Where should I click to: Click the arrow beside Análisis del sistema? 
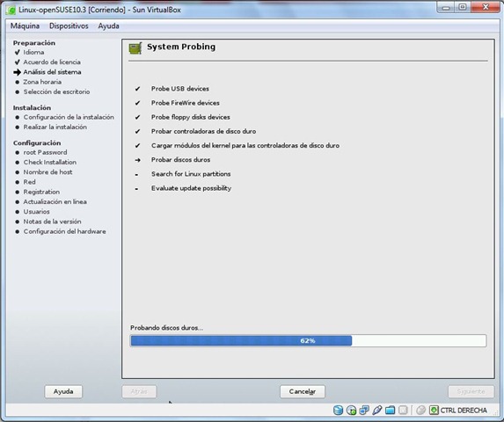(18, 72)
